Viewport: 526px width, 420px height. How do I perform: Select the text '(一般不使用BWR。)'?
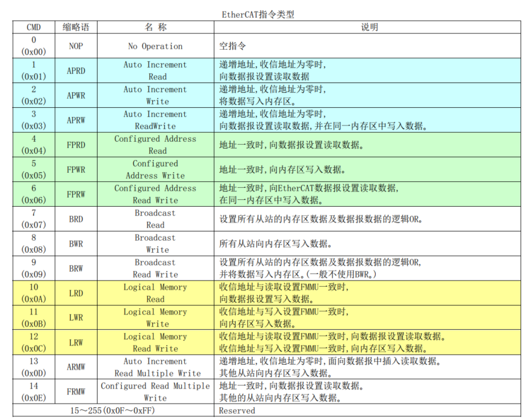click(x=342, y=275)
